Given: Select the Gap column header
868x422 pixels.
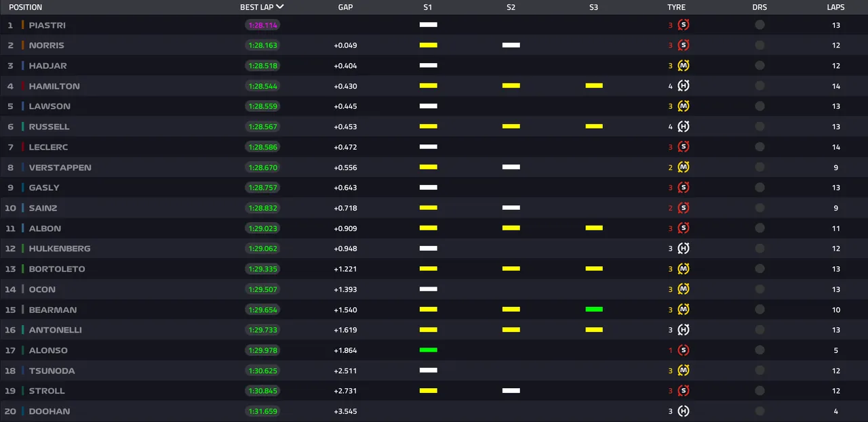Looking at the screenshot, I should pos(345,7).
